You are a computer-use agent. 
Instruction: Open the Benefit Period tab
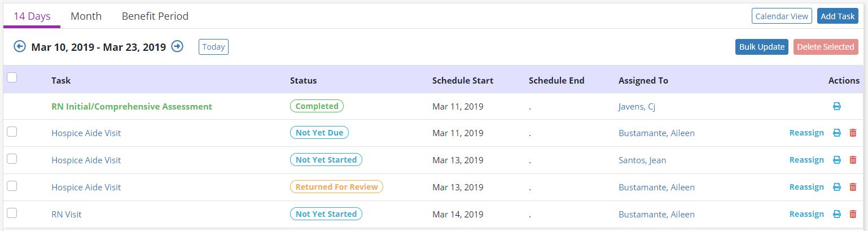[x=155, y=16]
